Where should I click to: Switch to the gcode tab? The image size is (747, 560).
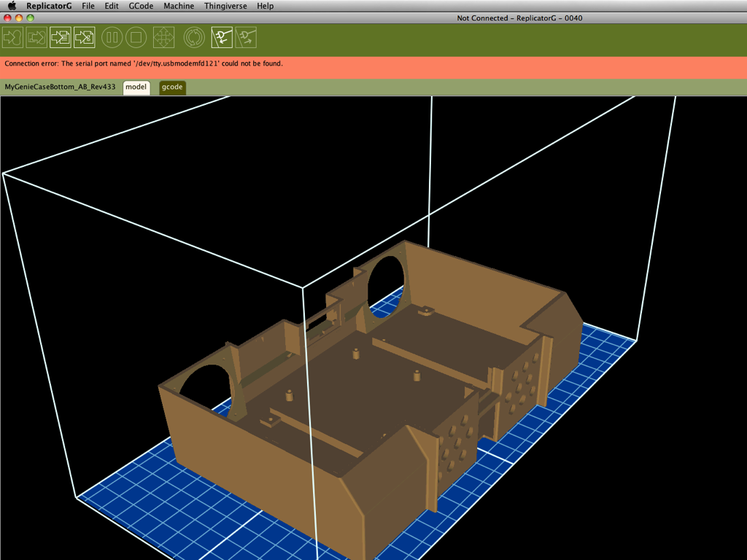pyautogui.click(x=172, y=87)
